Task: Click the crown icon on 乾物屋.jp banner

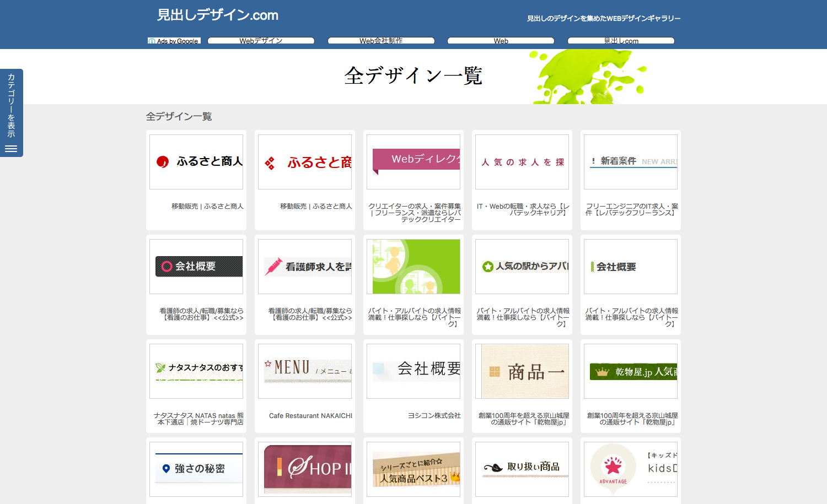Action: click(602, 372)
